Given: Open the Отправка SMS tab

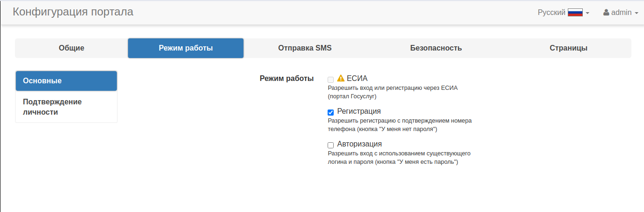Looking at the screenshot, I should (x=305, y=48).
